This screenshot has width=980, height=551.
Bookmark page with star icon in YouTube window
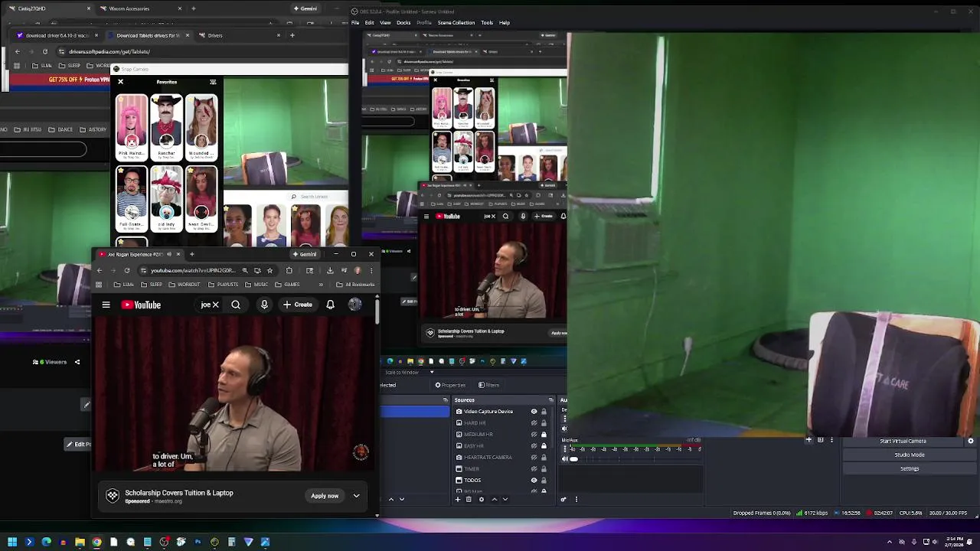point(269,270)
